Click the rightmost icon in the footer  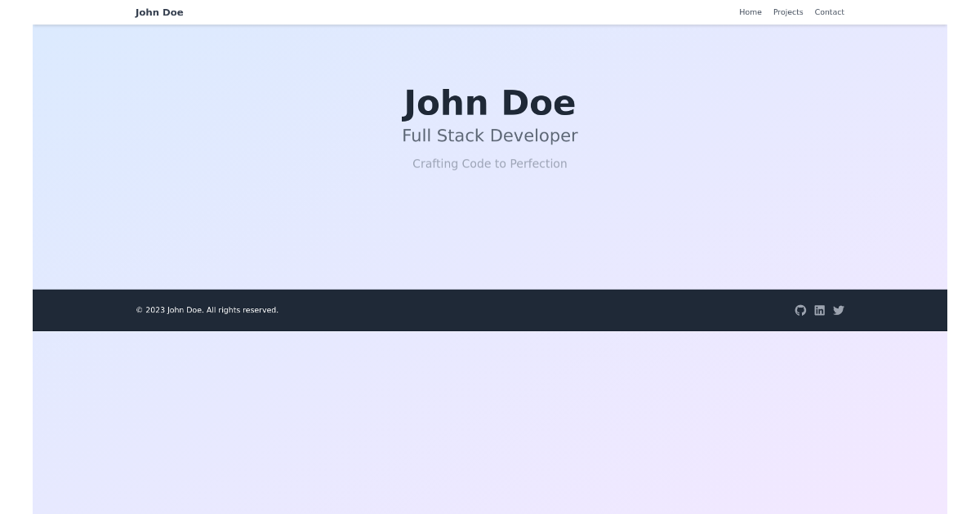pyautogui.click(x=839, y=310)
